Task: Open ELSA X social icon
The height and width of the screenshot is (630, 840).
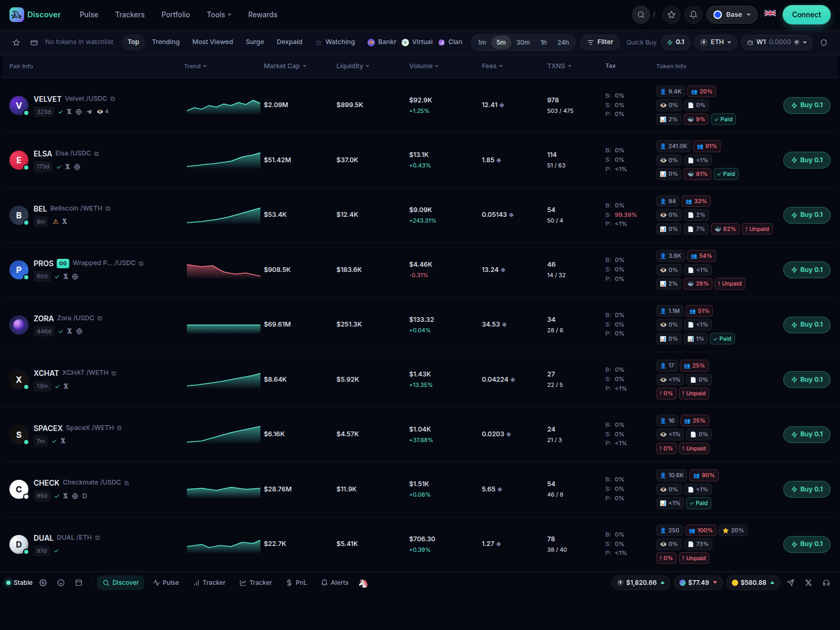Action: (x=68, y=167)
